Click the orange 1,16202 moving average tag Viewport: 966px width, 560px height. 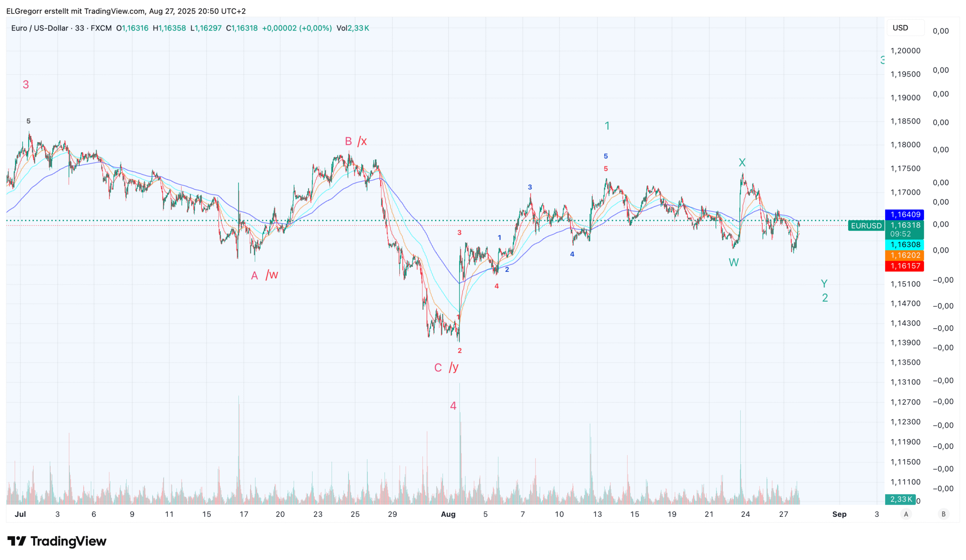click(905, 255)
